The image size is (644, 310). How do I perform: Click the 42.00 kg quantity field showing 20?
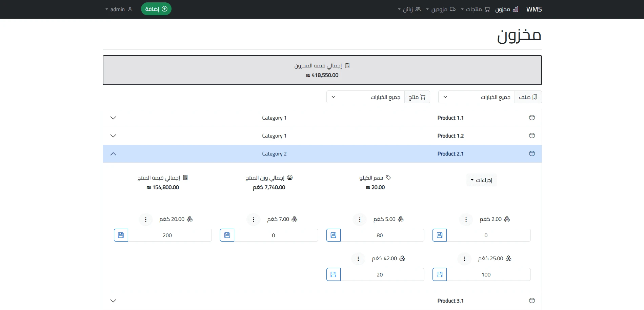pyautogui.click(x=382, y=274)
